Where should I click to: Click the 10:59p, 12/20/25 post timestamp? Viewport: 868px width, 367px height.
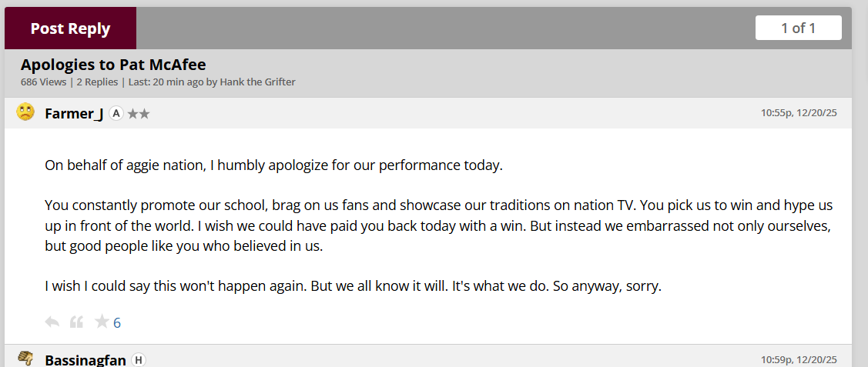[x=799, y=359]
